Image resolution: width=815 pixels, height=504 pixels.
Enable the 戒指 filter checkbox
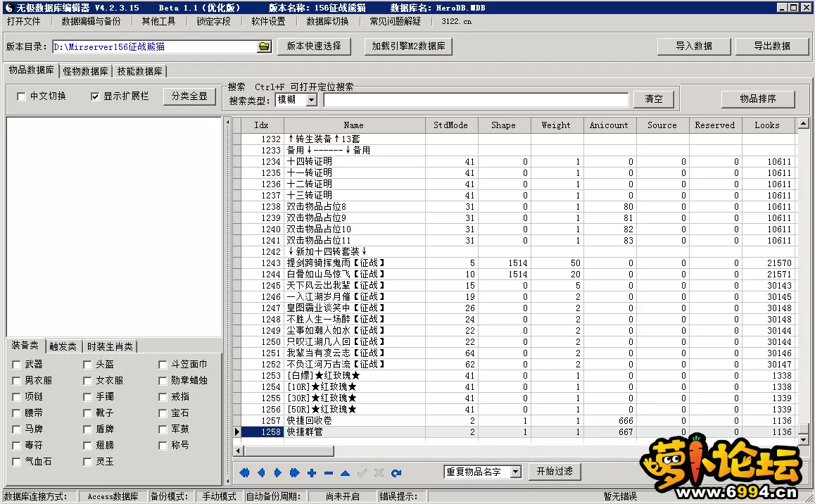point(163,397)
